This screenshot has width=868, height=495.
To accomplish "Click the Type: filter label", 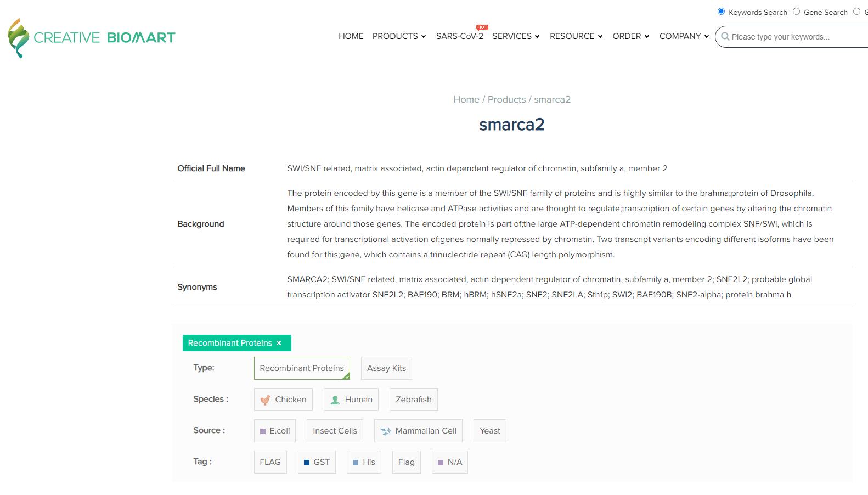I will coord(204,368).
